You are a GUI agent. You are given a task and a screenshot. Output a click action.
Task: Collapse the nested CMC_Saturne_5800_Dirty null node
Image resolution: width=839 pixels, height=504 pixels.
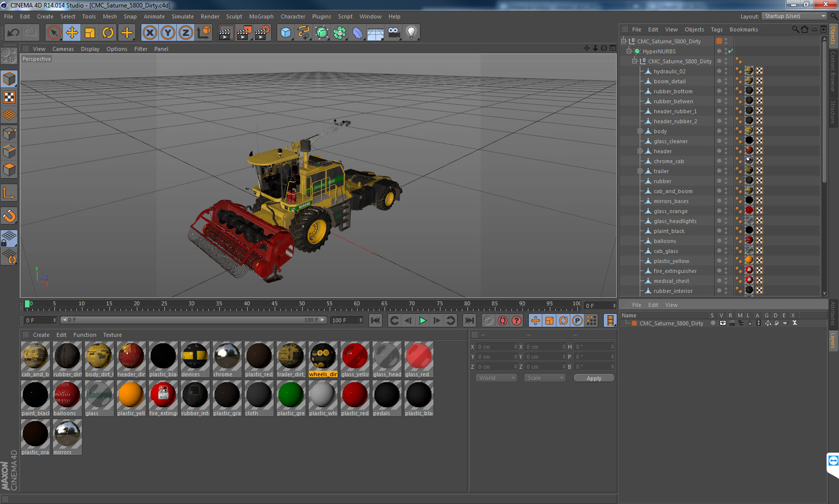pos(634,61)
